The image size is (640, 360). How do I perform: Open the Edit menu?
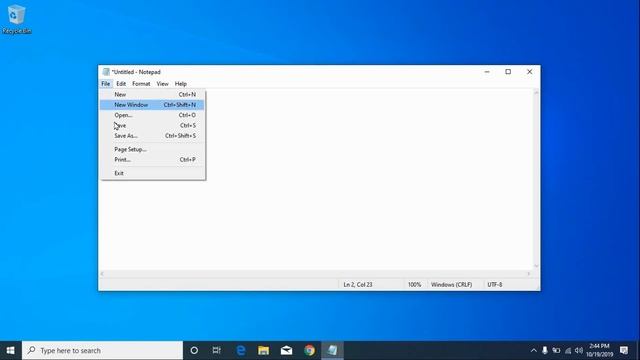coord(121,84)
